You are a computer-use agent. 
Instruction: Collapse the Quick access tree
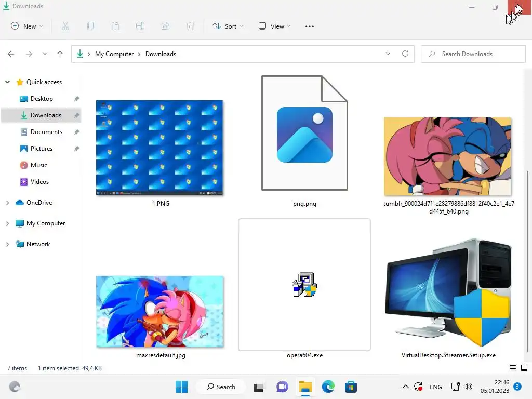coord(7,82)
